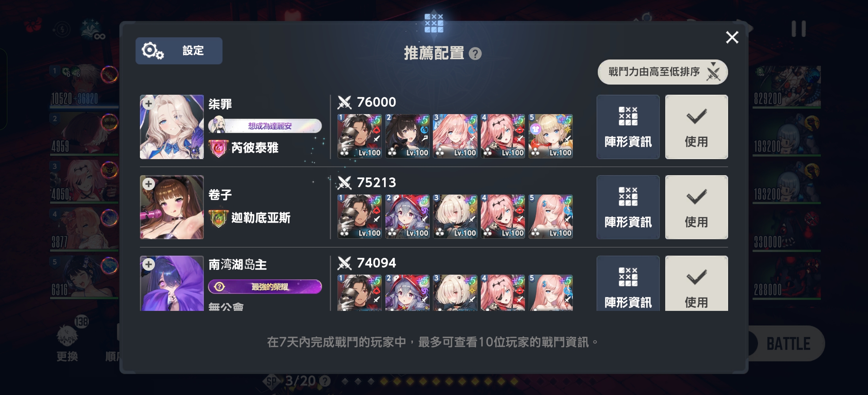Click the help icon next to SP 3/20
The height and width of the screenshot is (395, 868).
pos(325,381)
